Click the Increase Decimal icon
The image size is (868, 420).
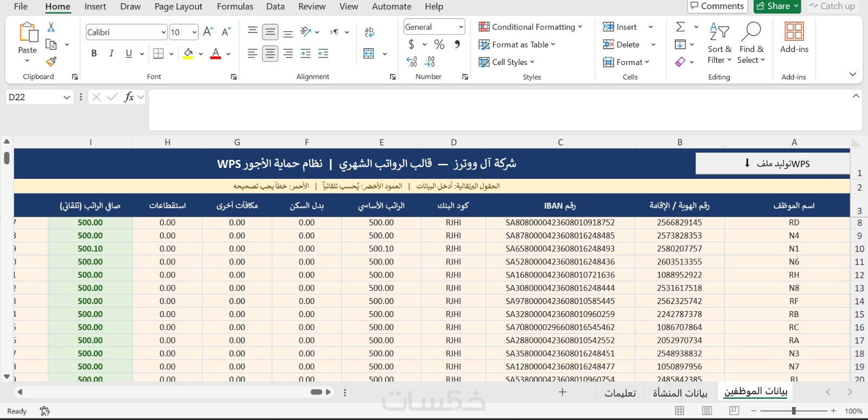(x=412, y=62)
